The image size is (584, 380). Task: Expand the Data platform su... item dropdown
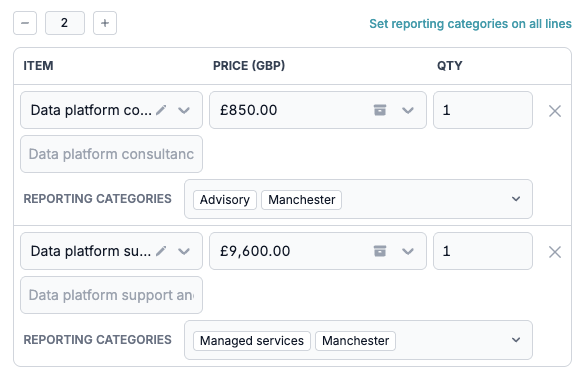(184, 252)
